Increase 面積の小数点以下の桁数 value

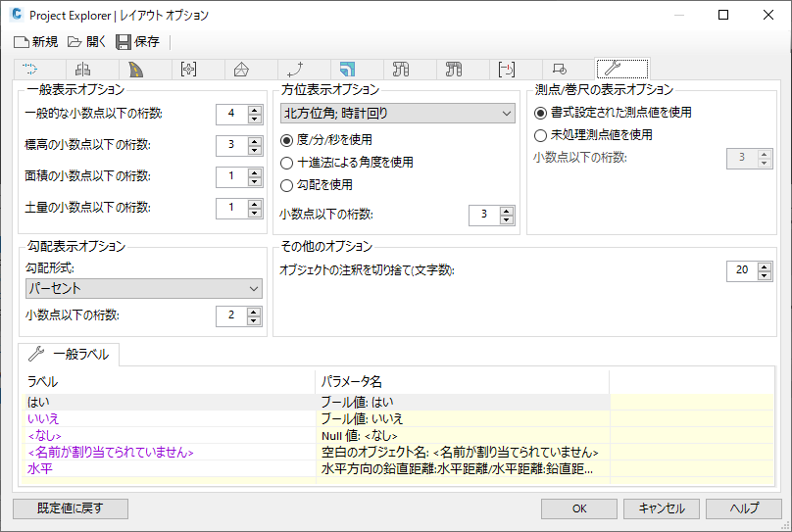pos(255,172)
